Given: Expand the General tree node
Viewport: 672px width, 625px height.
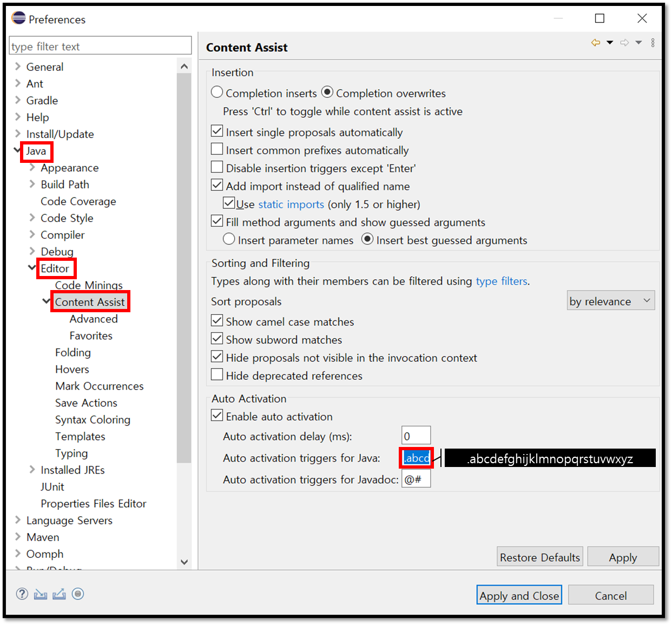Looking at the screenshot, I should point(18,67).
